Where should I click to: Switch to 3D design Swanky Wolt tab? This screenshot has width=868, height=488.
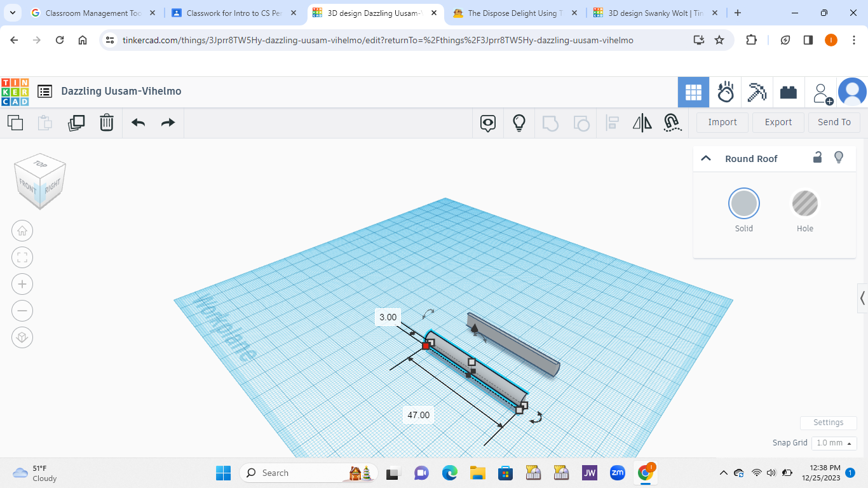[x=656, y=13]
